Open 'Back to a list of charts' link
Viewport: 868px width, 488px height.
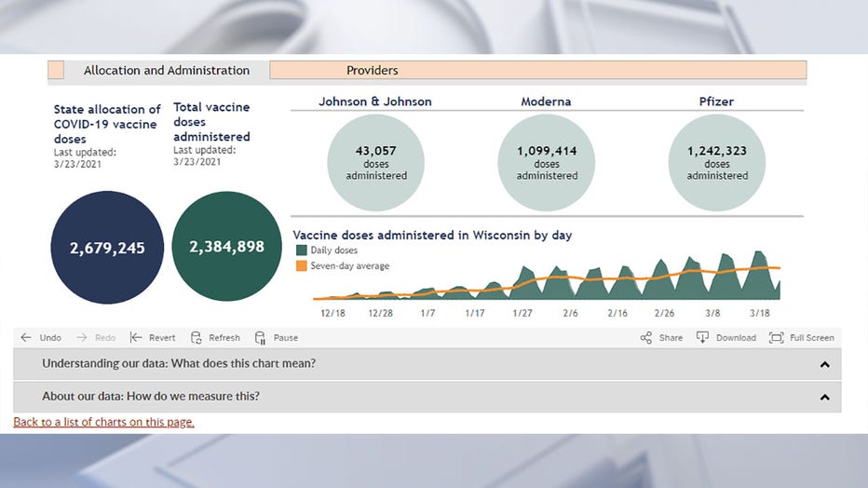[x=103, y=422]
